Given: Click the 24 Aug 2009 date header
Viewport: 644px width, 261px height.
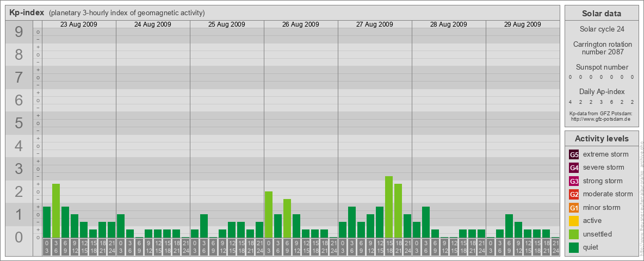Looking at the screenshot, I should coord(153,24).
